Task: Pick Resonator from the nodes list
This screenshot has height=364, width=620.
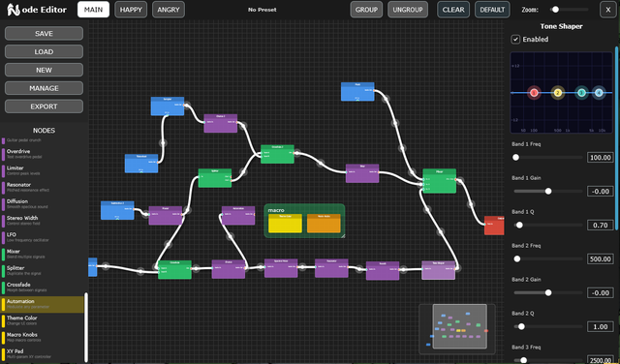Action: [43, 187]
